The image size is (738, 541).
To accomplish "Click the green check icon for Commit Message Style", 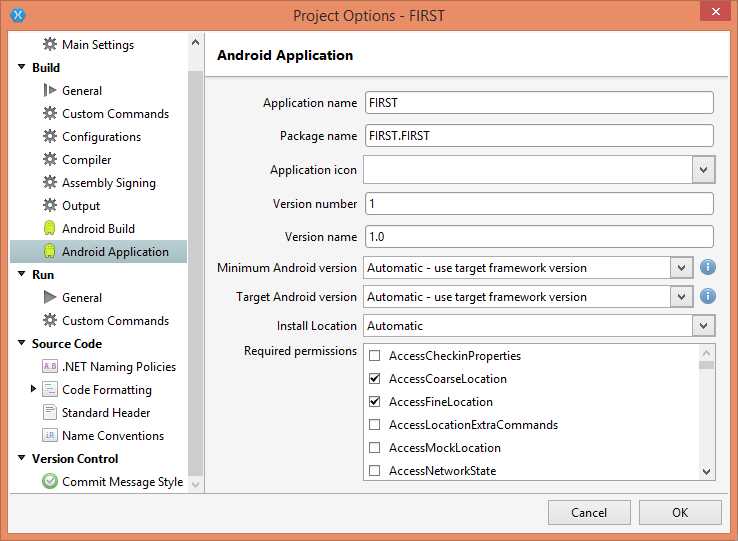I will 50,481.
